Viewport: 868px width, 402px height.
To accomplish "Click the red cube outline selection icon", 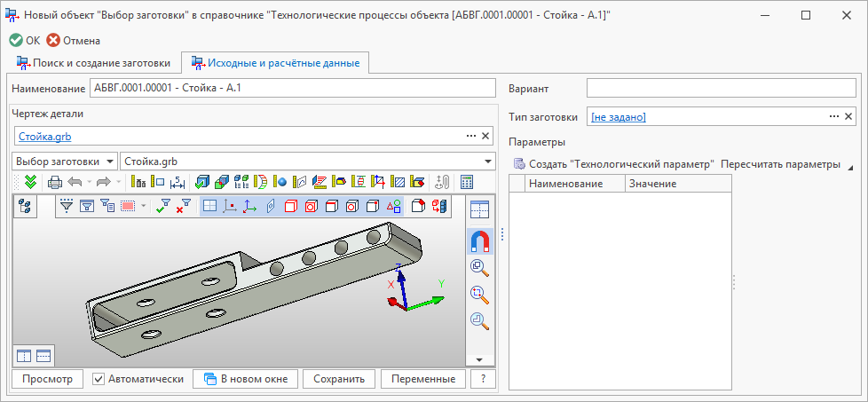I will 290,207.
